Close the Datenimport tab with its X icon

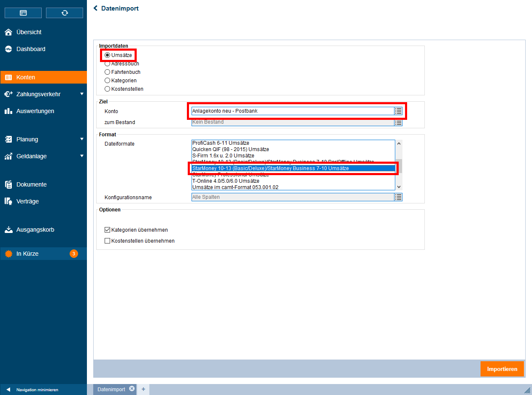click(x=132, y=389)
